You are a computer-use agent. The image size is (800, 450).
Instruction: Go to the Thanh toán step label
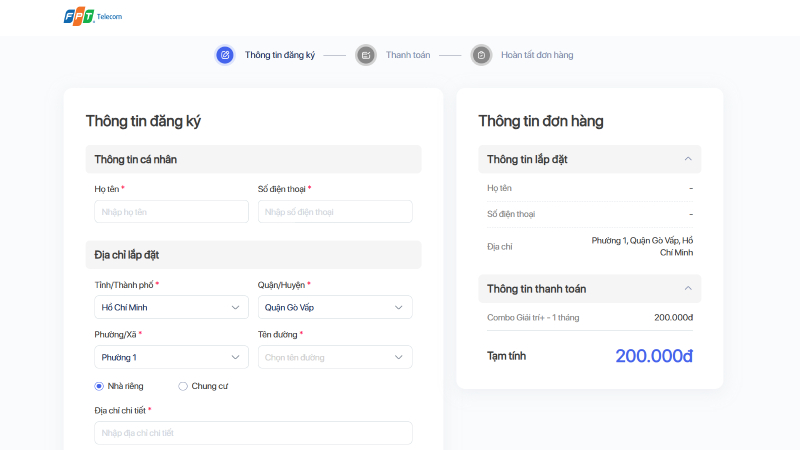click(408, 55)
